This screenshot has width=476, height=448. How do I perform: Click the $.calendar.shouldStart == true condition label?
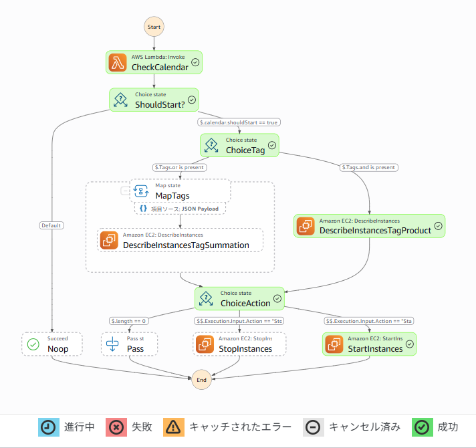click(x=239, y=122)
